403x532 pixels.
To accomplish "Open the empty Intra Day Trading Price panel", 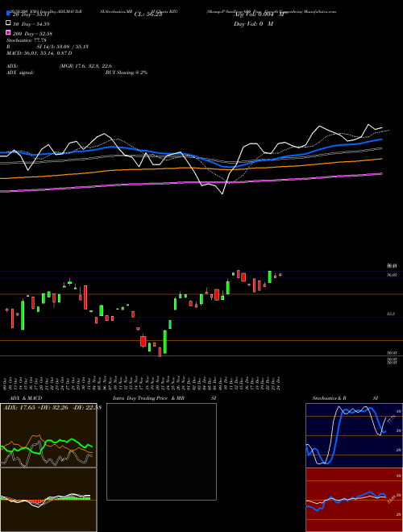I will click(161, 451).
